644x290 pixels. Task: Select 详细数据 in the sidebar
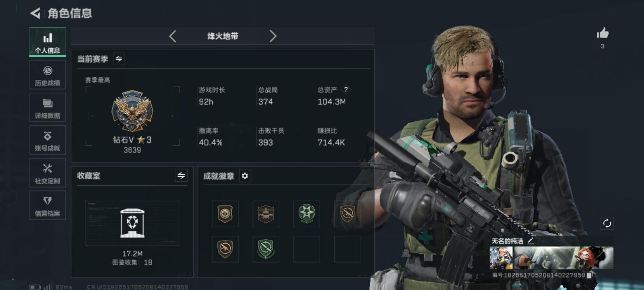[47, 108]
